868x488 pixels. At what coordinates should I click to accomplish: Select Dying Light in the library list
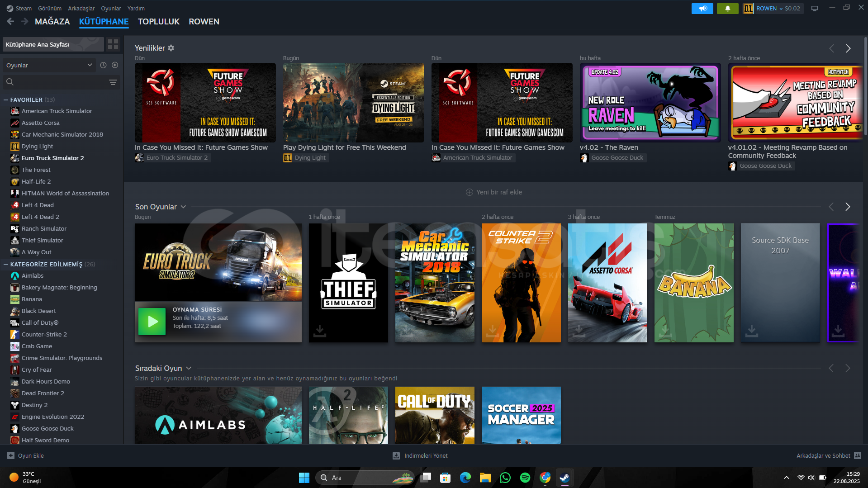click(x=37, y=146)
